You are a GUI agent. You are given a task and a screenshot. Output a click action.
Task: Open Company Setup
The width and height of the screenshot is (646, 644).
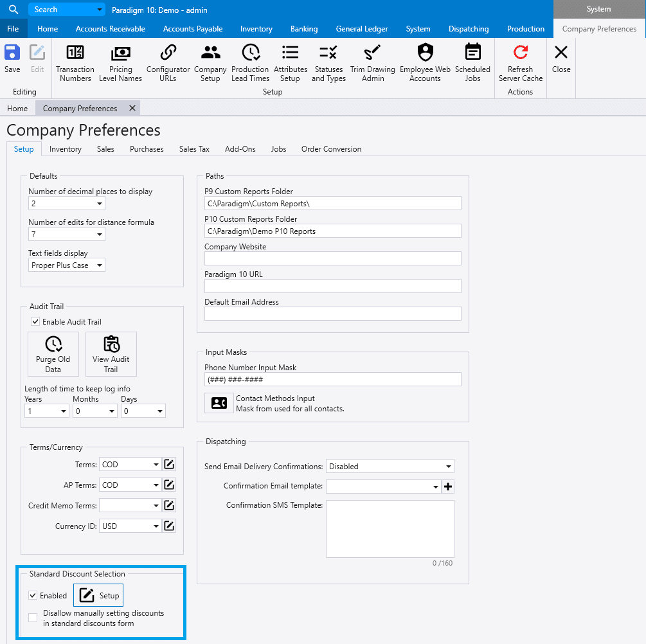(210, 62)
